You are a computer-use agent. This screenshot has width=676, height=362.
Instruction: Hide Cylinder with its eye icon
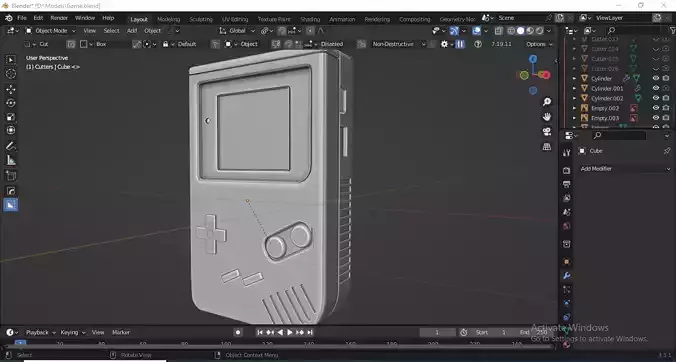pos(656,78)
